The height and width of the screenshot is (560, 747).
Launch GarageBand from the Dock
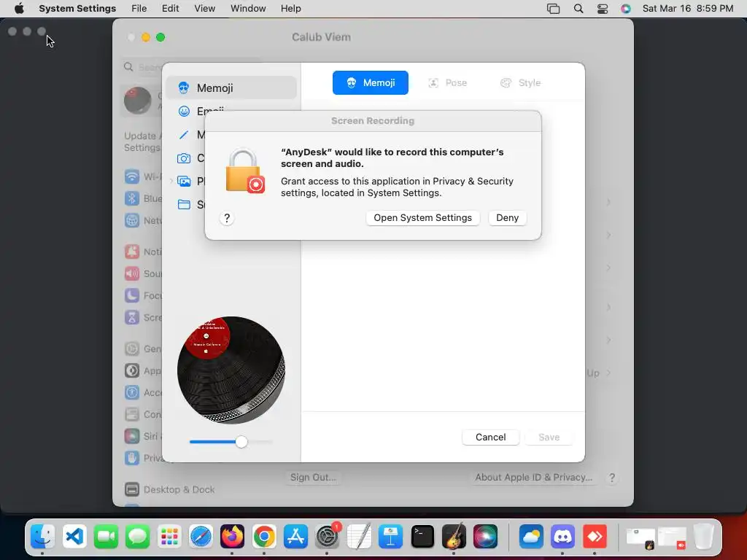pyautogui.click(x=454, y=537)
